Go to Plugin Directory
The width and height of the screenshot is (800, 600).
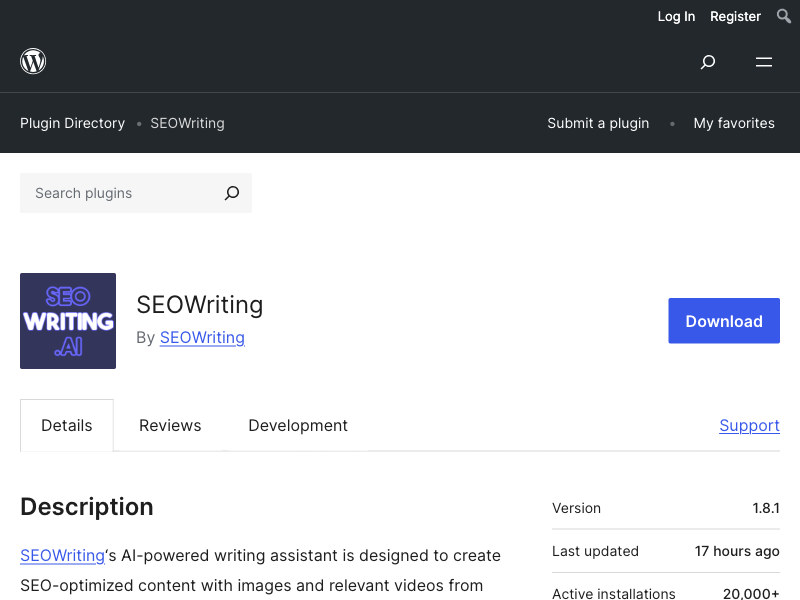click(72, 123)
